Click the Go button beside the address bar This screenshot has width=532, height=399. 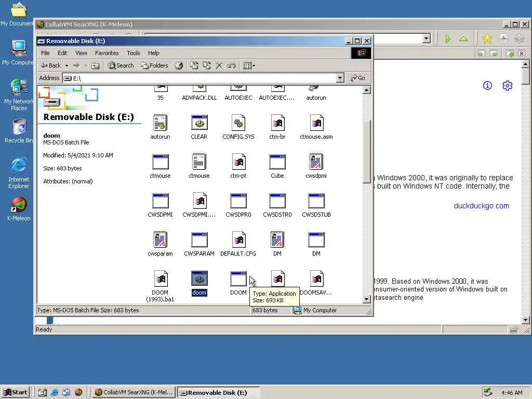358,78
